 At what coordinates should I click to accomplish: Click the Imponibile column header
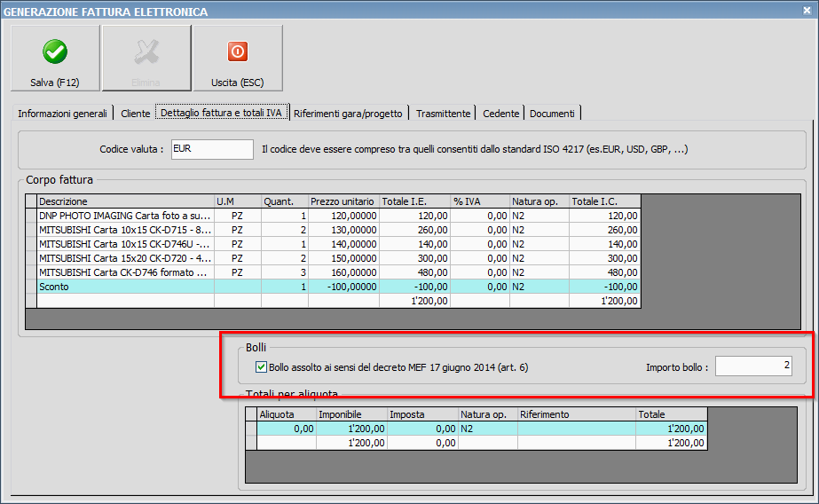[351, 414]
